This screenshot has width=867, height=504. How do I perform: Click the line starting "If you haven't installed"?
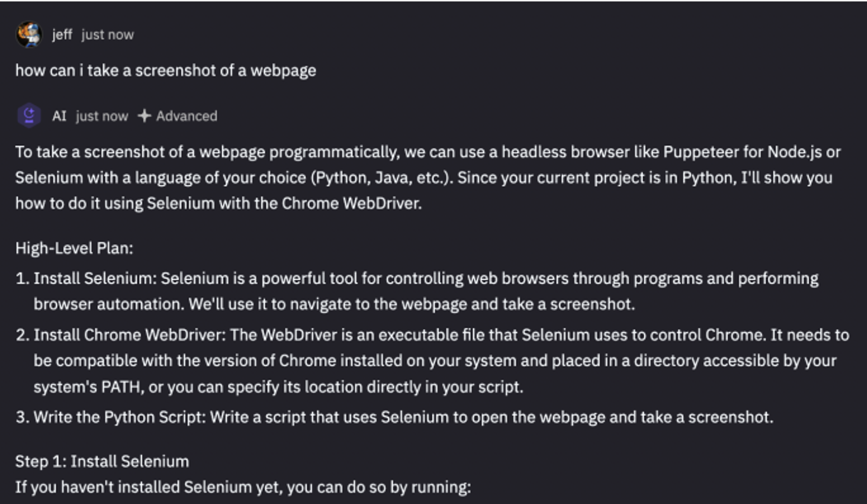pyautogui.click(x=243, y=487)
